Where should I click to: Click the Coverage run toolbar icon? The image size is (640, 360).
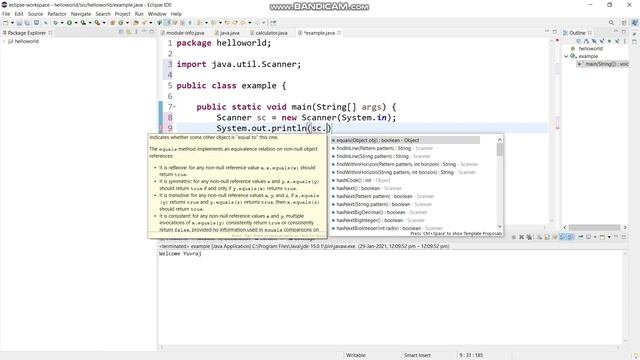(x=83, y=23)
